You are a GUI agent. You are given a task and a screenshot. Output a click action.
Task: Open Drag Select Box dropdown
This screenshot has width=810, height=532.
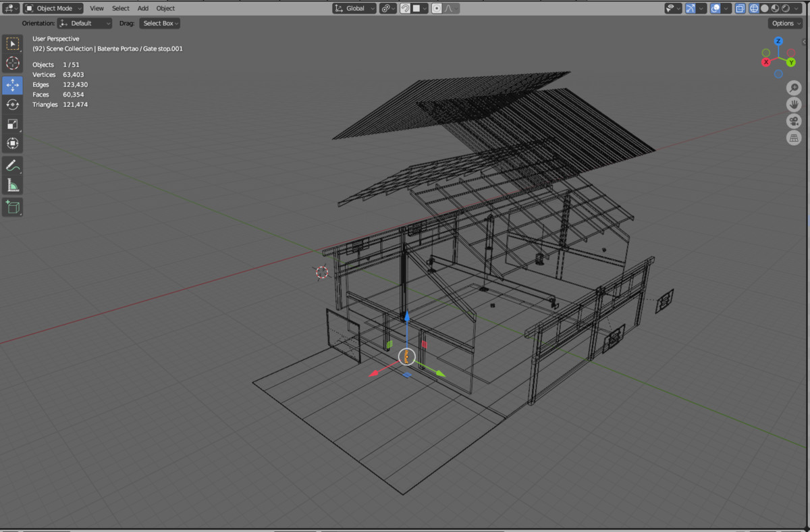click(160, 23)
